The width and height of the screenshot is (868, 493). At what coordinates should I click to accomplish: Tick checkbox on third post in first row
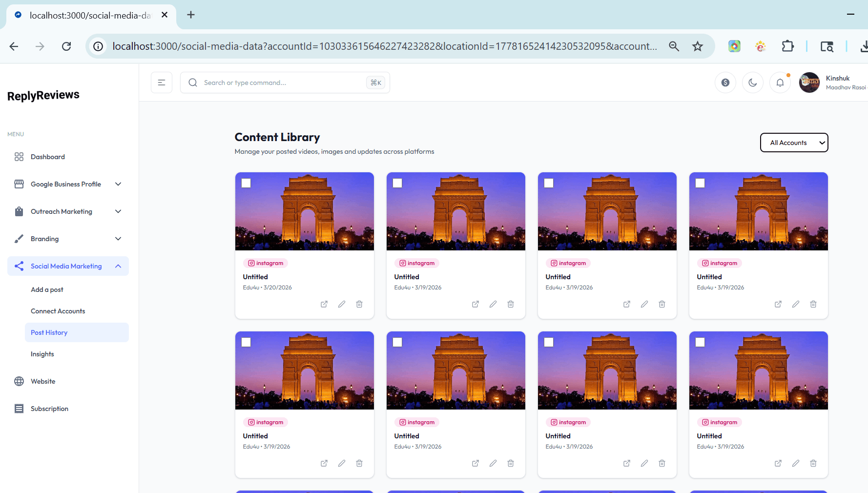coord(549,183)
